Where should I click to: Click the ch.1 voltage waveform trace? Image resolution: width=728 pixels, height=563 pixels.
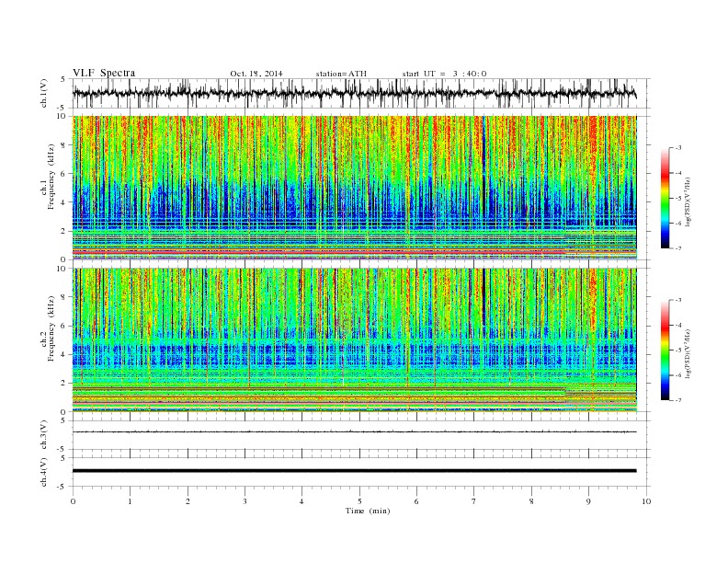pyautogui.click(x=355, y=93)
